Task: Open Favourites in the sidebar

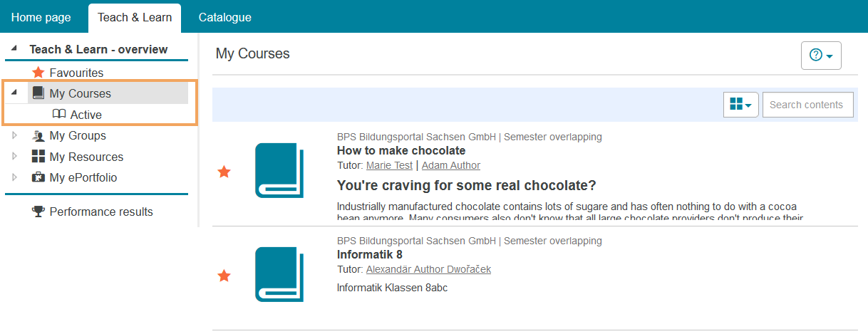Action: click(x=76, y=73)
